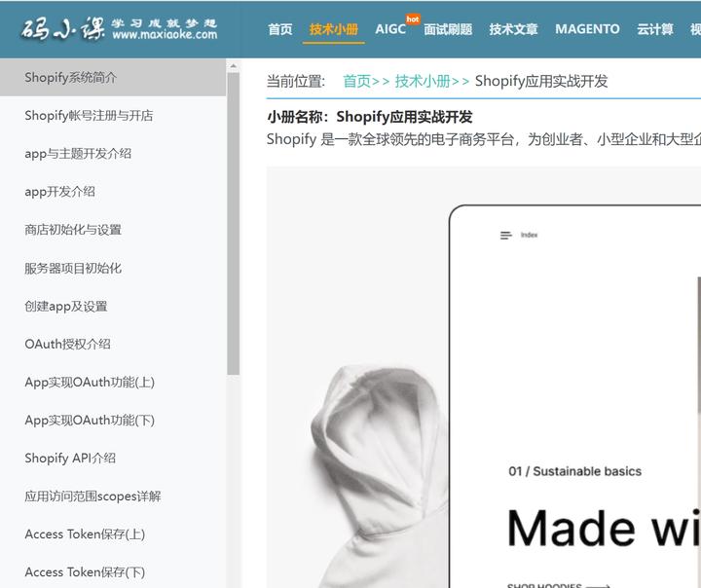
Task: Click the sidebar scrollbar thumb
Action: pyautogui.click(x=233, y=224)
